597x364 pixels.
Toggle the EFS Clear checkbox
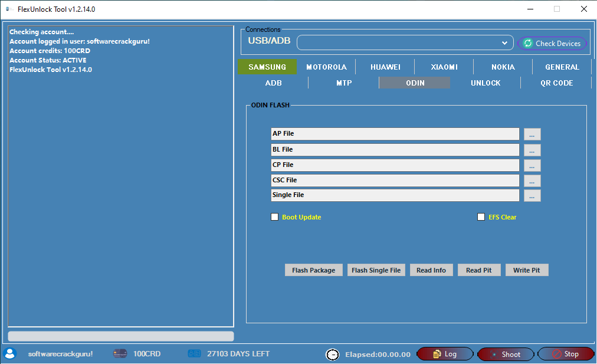click(x=481, y=217)
